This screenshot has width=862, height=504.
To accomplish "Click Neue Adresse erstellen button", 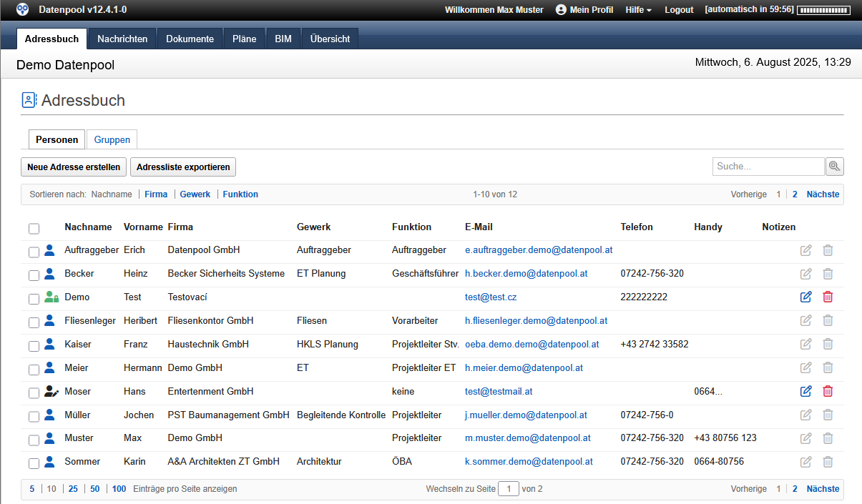I will pos(74,167).
